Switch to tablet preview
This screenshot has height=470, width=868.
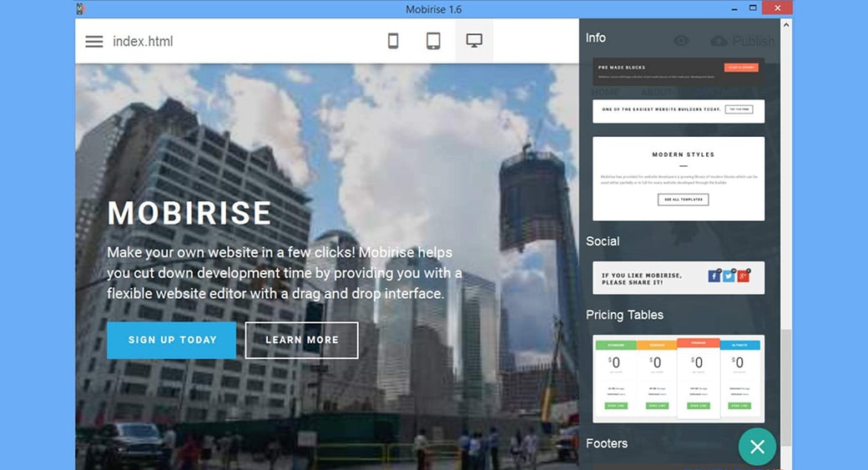(x=433, y=41)
